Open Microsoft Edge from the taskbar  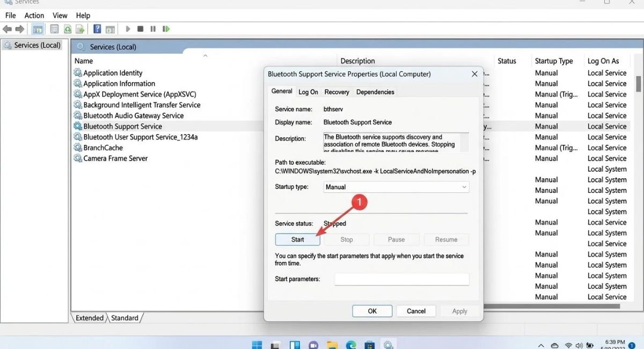tap(350, 345)
